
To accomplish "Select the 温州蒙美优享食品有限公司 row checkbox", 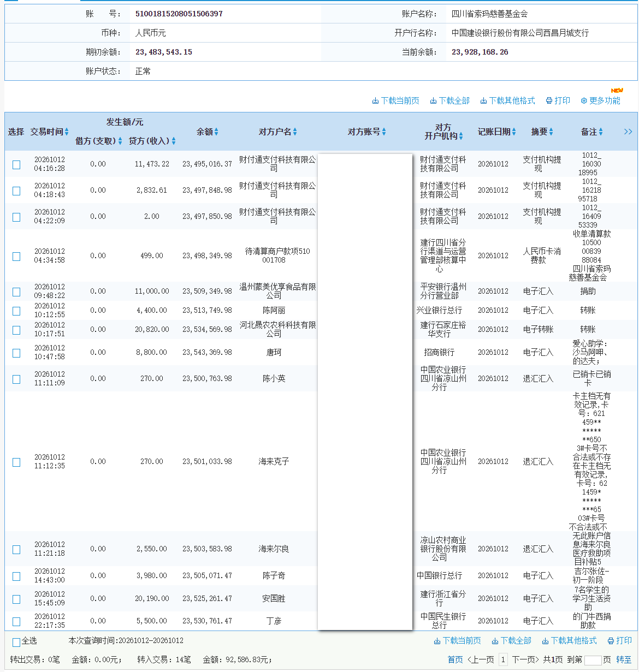I will (16, 292).
